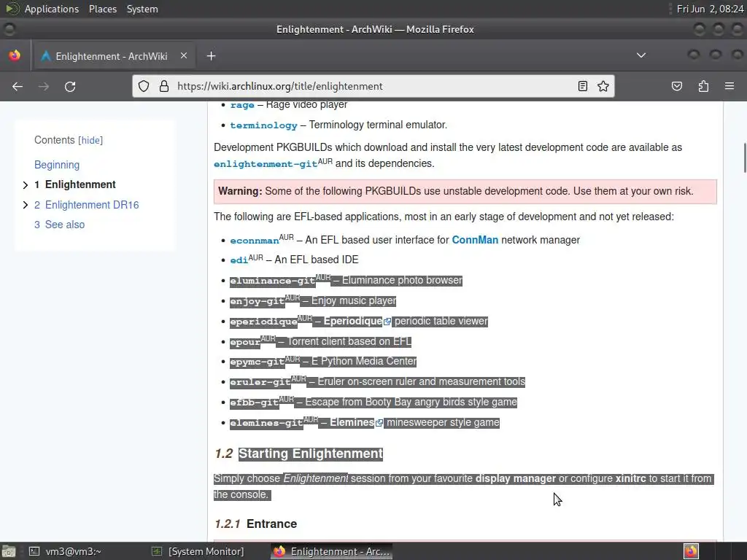Screen dimensions: 747x560
Task: Open the list all tabs dropdown
Action: 641,55
